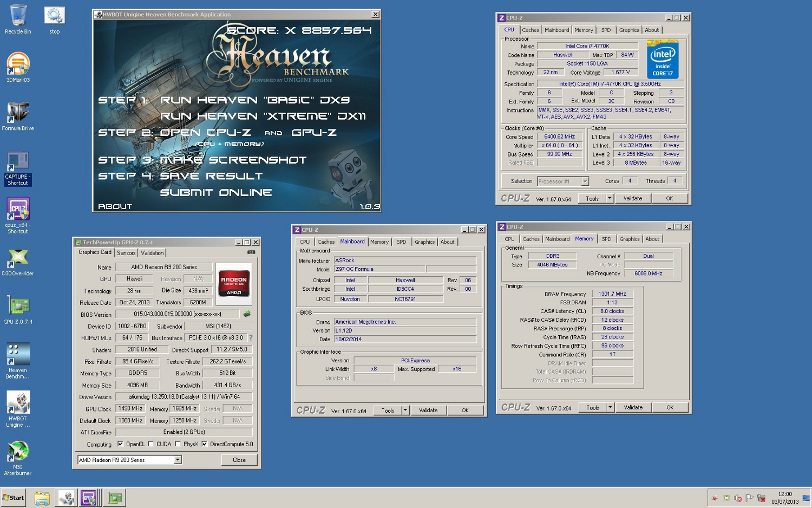Open SPD tab in CPU-Z Mainboard window
Screen dimensions: 812x508
point(401,242)
